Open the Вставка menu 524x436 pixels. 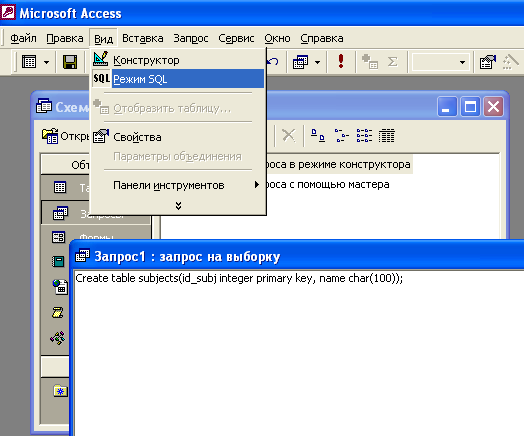[x=143, y=38]
